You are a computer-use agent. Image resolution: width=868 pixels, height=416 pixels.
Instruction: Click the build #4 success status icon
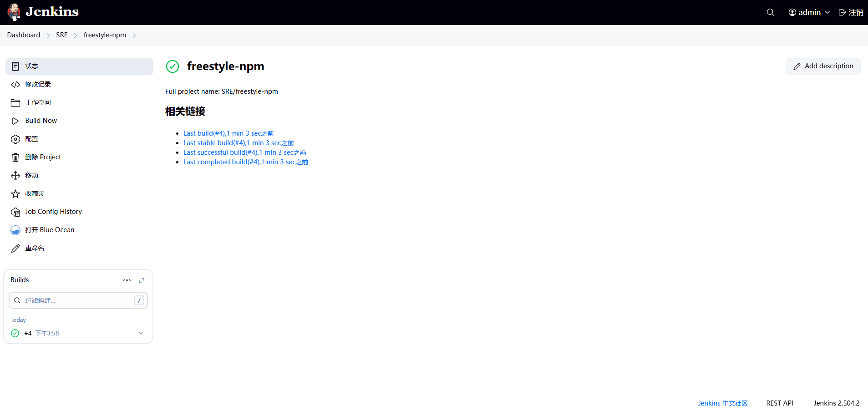[15, 333]
